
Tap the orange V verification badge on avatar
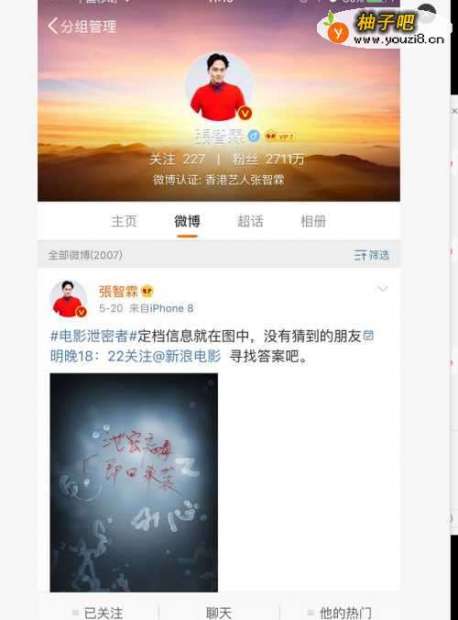tap(245, 113)
